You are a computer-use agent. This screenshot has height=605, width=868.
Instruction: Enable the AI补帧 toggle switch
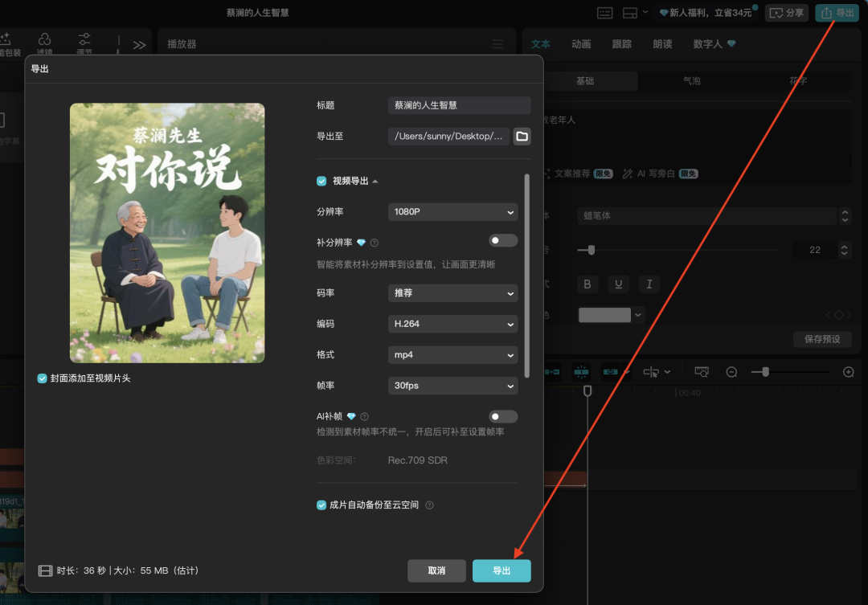click(x=503, y=416)
